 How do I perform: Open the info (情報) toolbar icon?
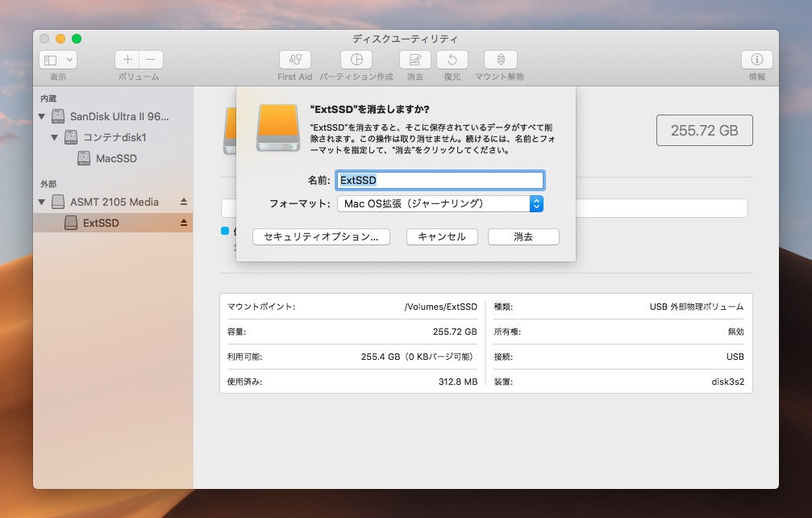click(x=756, y=60)
